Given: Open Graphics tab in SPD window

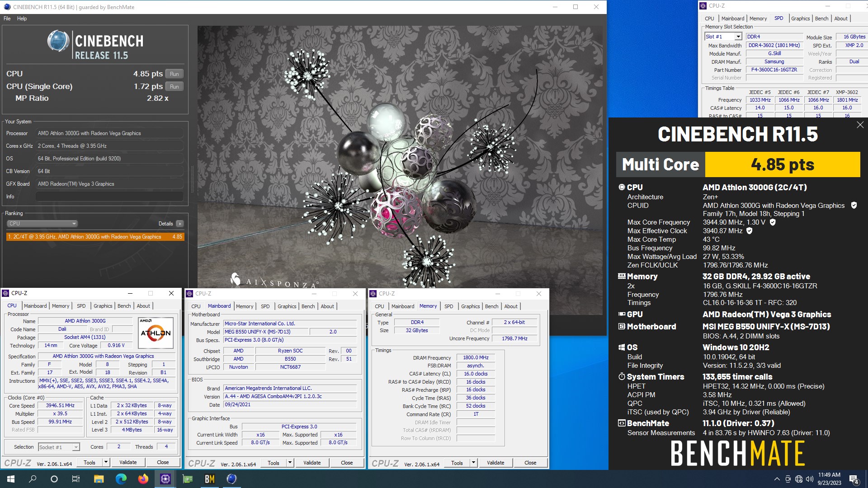Looking at the screenshot, I should (x=800, y=19).
